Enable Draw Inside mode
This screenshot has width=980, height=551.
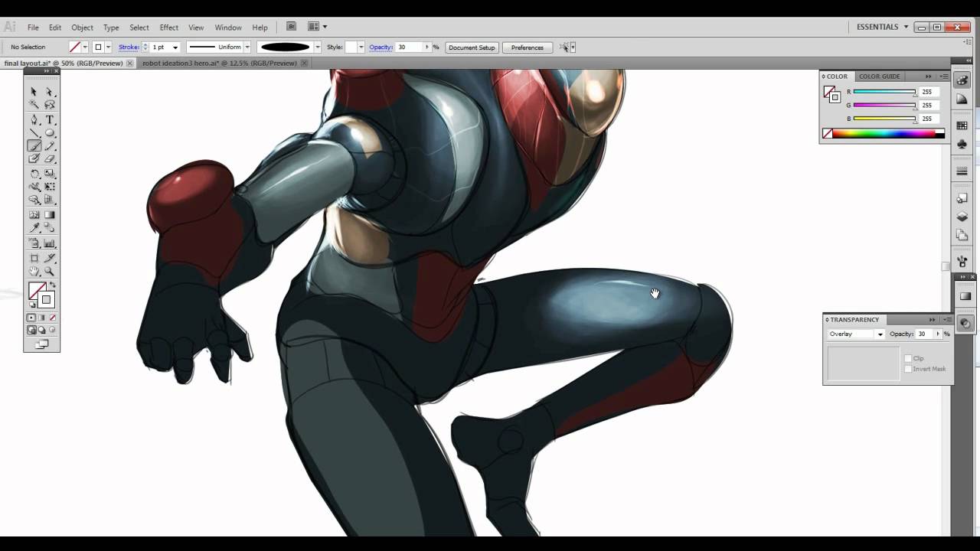pos(52,330)
